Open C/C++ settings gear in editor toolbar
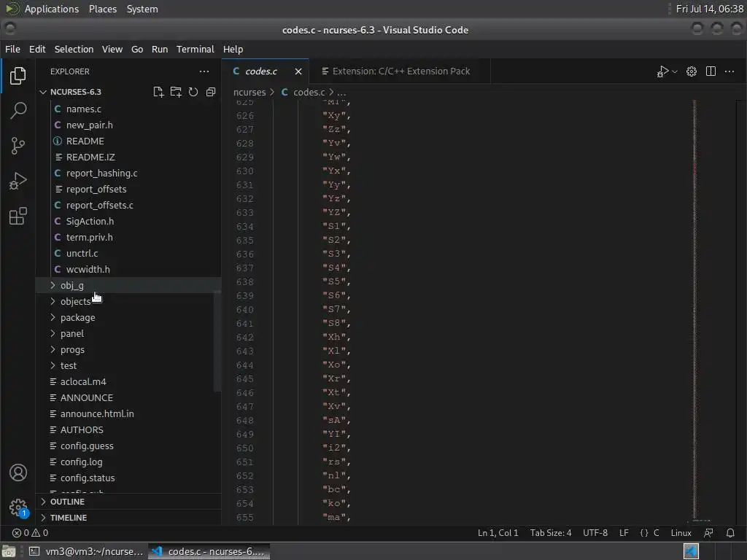The height and width of the screenshot is (560, 747). (692, 71)
